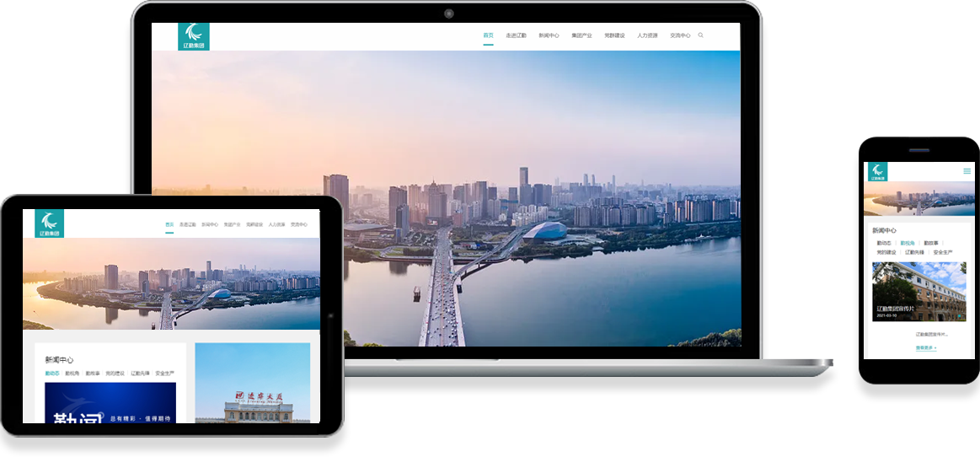Open 辽勤集团宣传片 building thumbnail on phone
This screenshot has height=457, width=980.
(918, 291)
